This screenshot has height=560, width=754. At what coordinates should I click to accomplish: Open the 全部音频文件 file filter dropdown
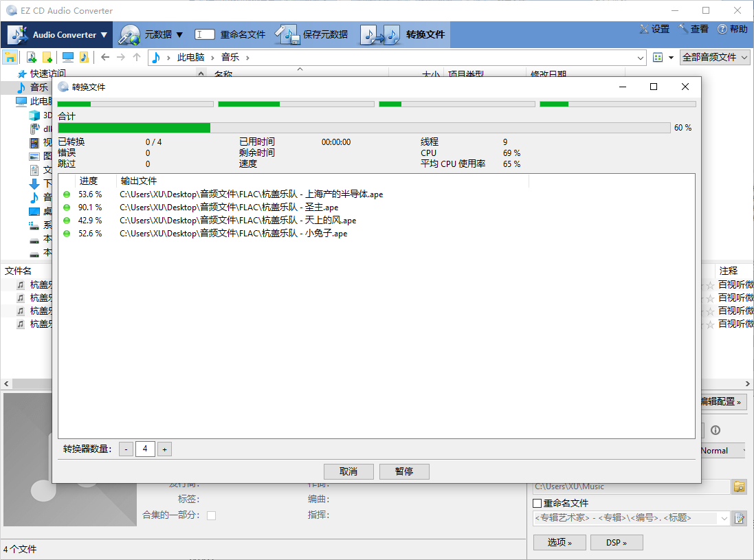(x=713, y=57)
